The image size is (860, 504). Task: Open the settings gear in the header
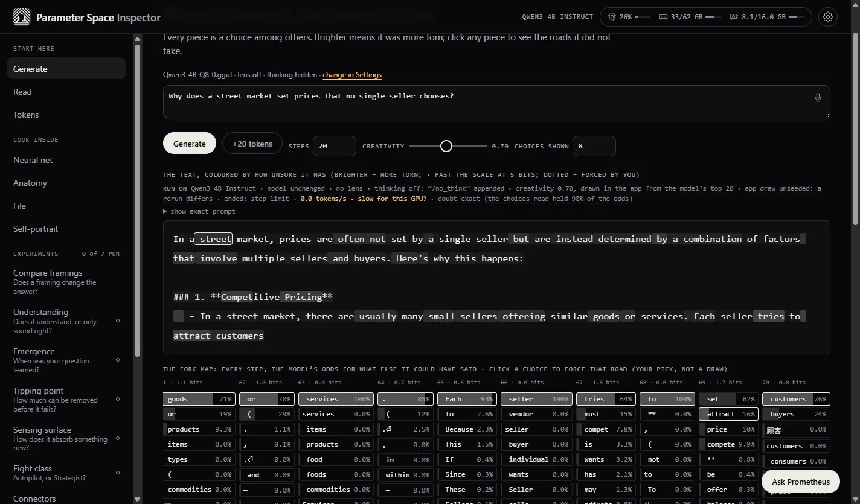coord(827,17)
